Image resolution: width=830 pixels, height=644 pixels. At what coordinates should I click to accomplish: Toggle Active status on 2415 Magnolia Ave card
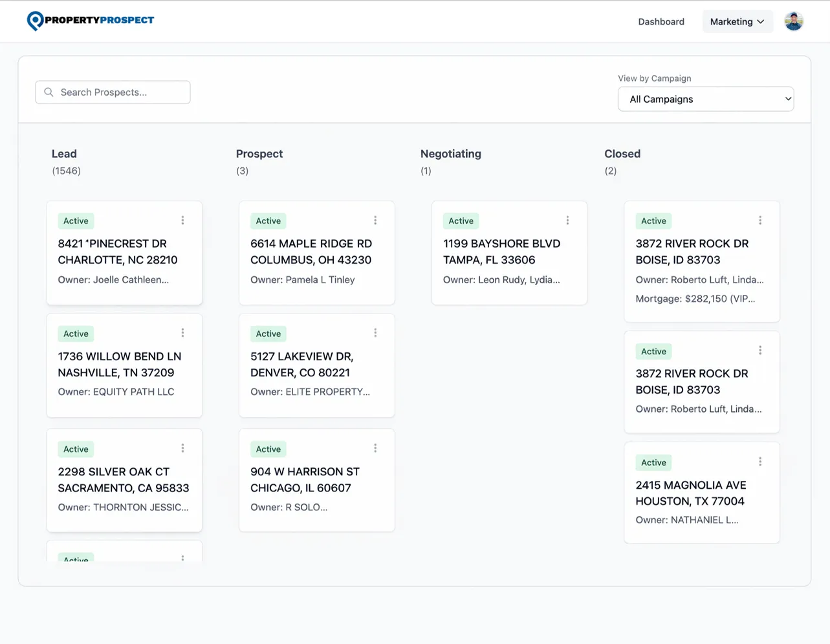(653, 462)
